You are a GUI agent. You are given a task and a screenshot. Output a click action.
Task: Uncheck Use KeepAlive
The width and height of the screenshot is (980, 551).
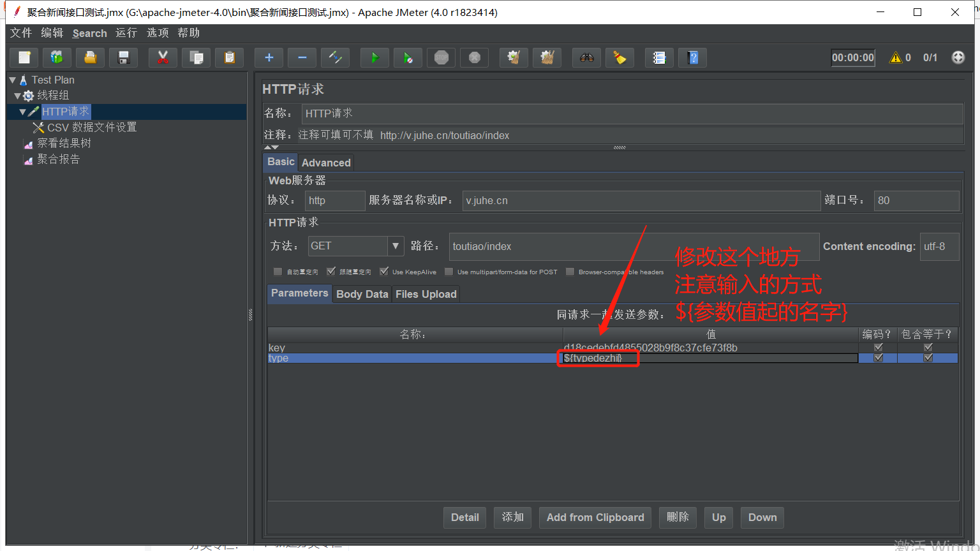point(384,272)
